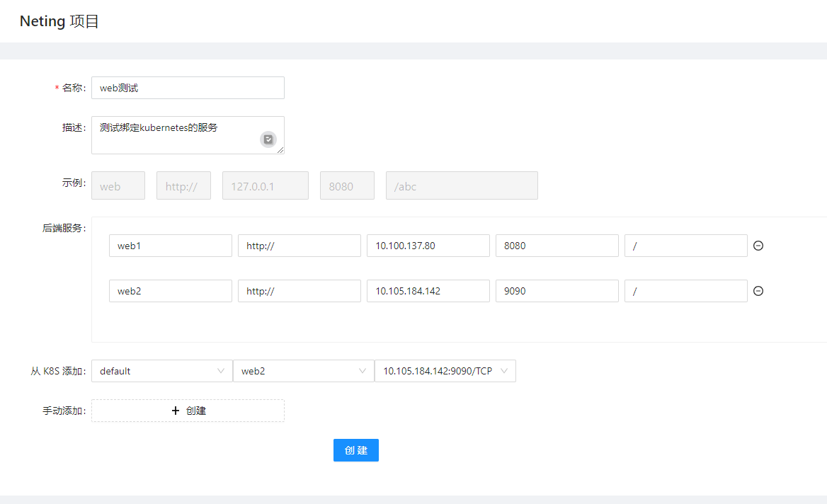Remove the web1 backend service row
Viewport: 827px width, 504px height.
(x=758, y=246)
